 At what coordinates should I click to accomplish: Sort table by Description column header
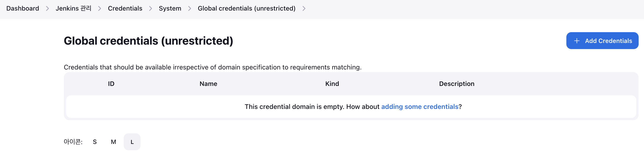(456, 84)
